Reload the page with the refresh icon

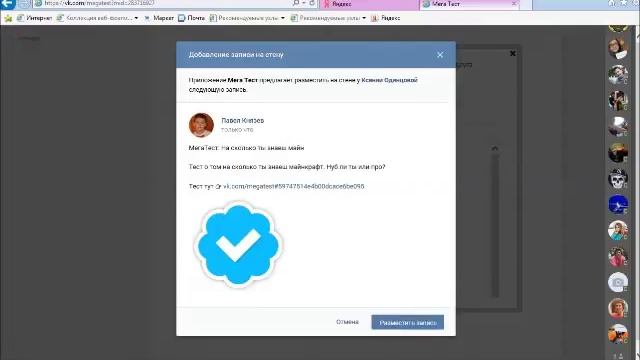(312, 3)
